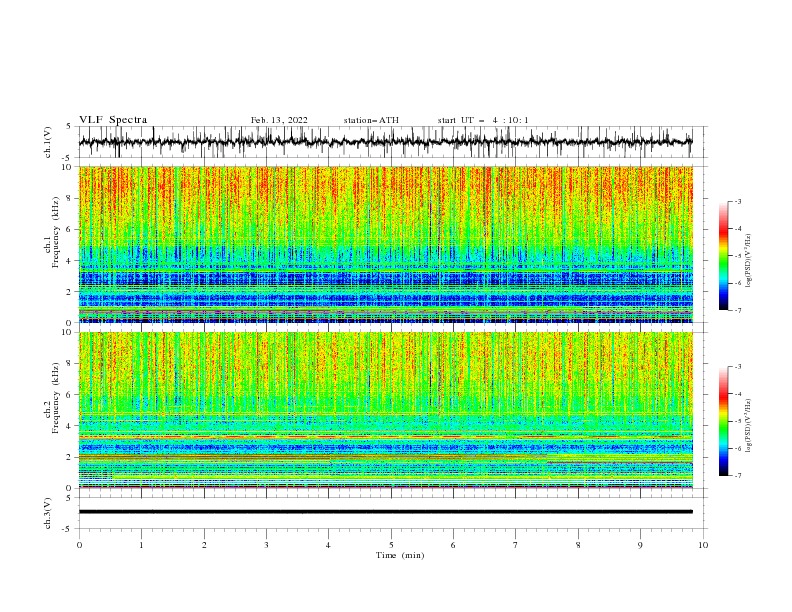792x612 pixels.
Task: Select the date label "Feb. 13, 2022"
Action: 279,120
